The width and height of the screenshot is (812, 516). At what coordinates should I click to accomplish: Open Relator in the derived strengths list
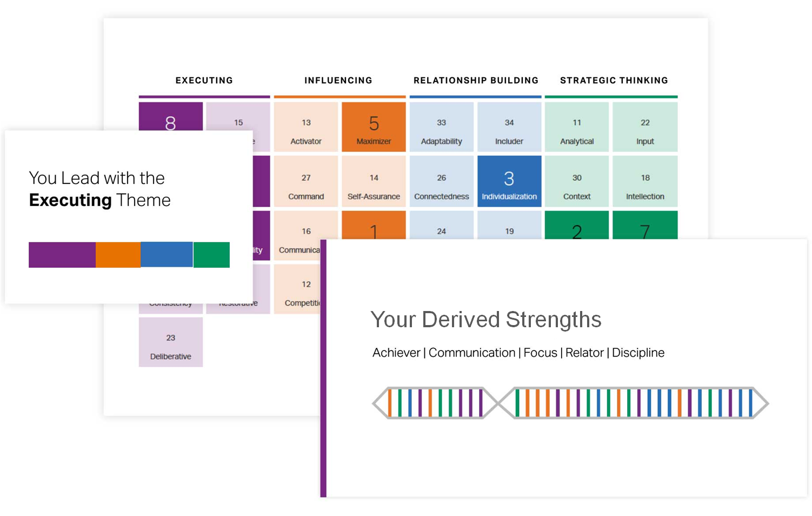pos(584,353)
